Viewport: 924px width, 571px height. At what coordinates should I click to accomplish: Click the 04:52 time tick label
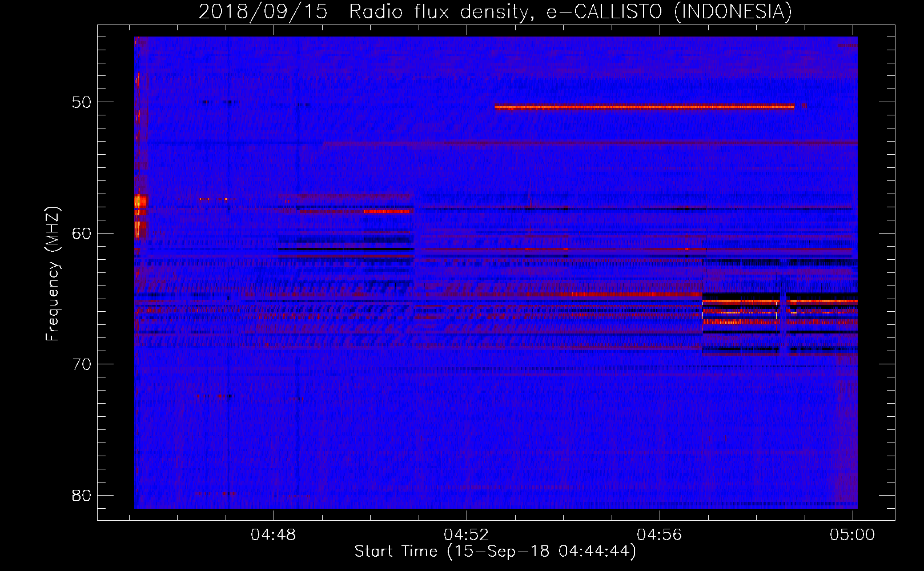tap(467, 534)
